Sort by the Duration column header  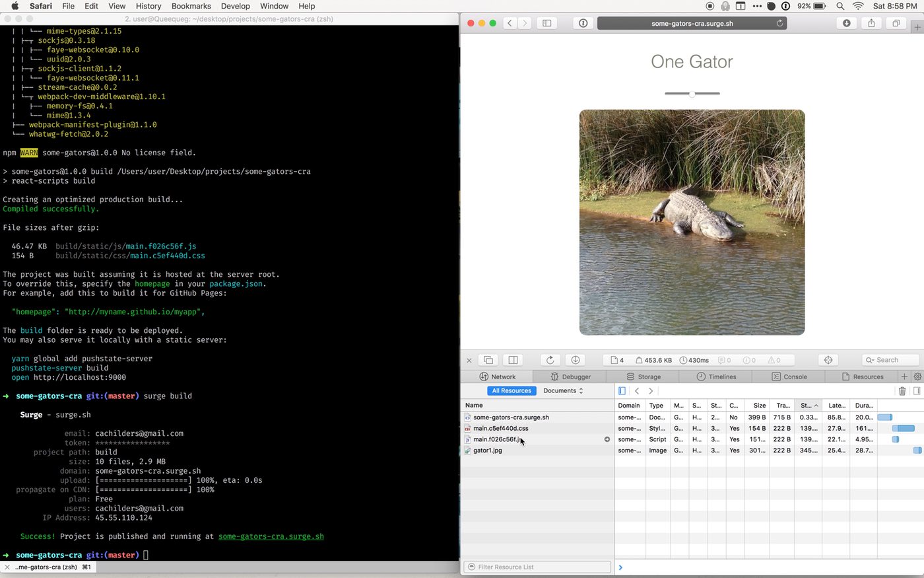point(863,405)
